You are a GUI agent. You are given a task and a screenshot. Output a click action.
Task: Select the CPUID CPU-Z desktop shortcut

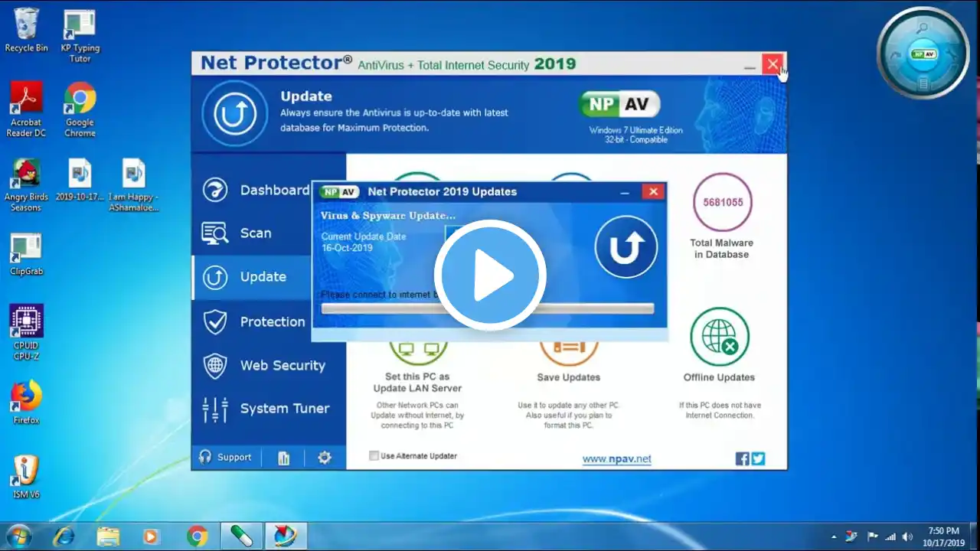[x=26, y=334]
